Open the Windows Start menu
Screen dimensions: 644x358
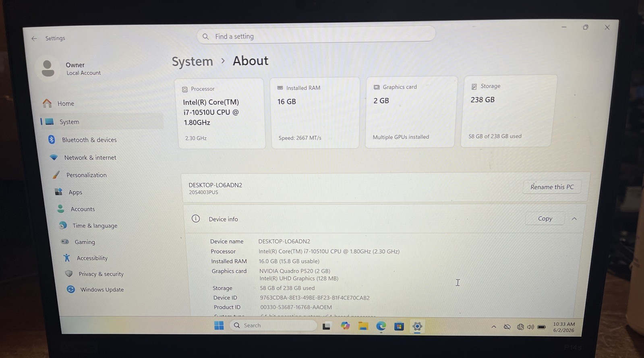pos(219,326)
